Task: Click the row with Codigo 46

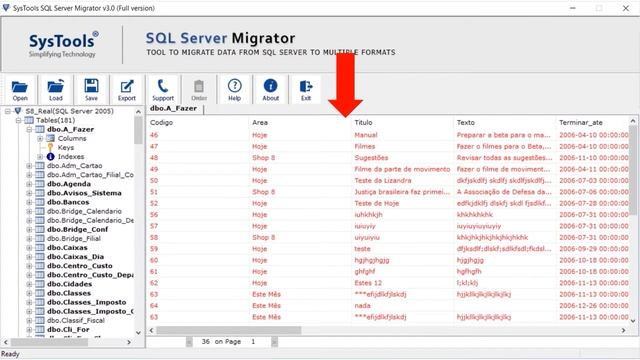Action: pos(388,135)
